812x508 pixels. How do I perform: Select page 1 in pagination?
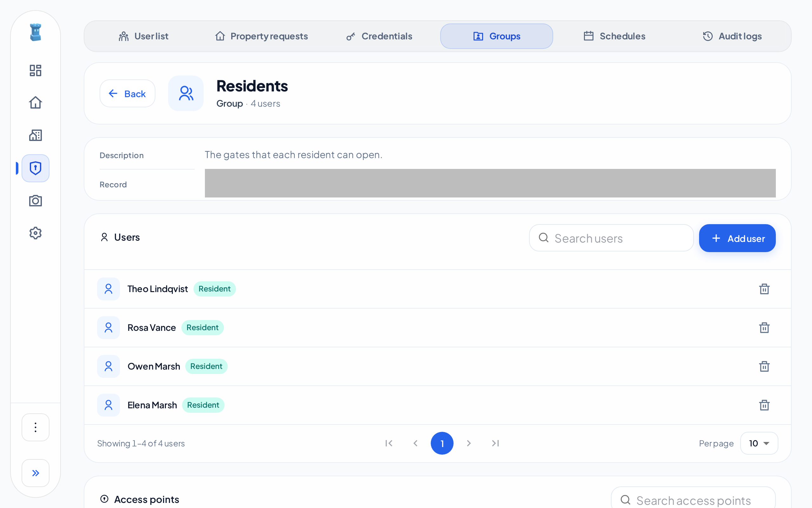[442, 443]
